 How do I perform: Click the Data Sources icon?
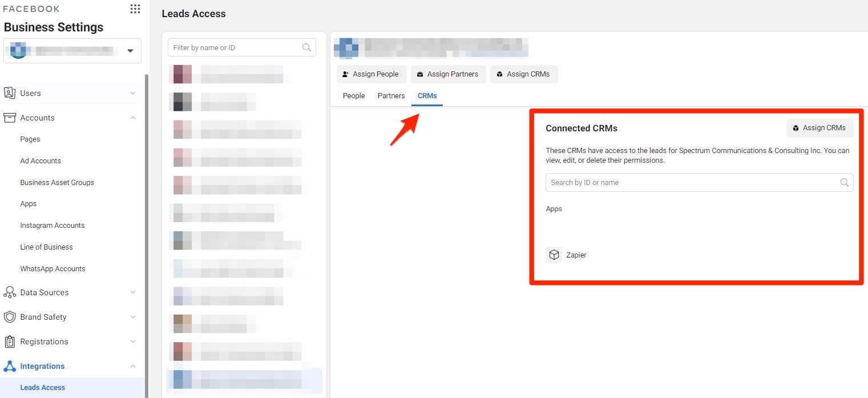pos(10,292)
